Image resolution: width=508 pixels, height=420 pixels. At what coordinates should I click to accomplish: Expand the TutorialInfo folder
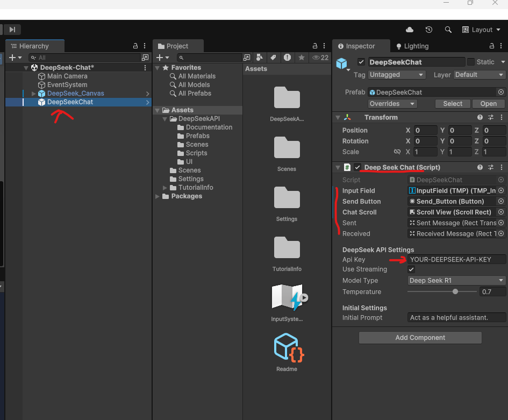[x=165, y=188]
